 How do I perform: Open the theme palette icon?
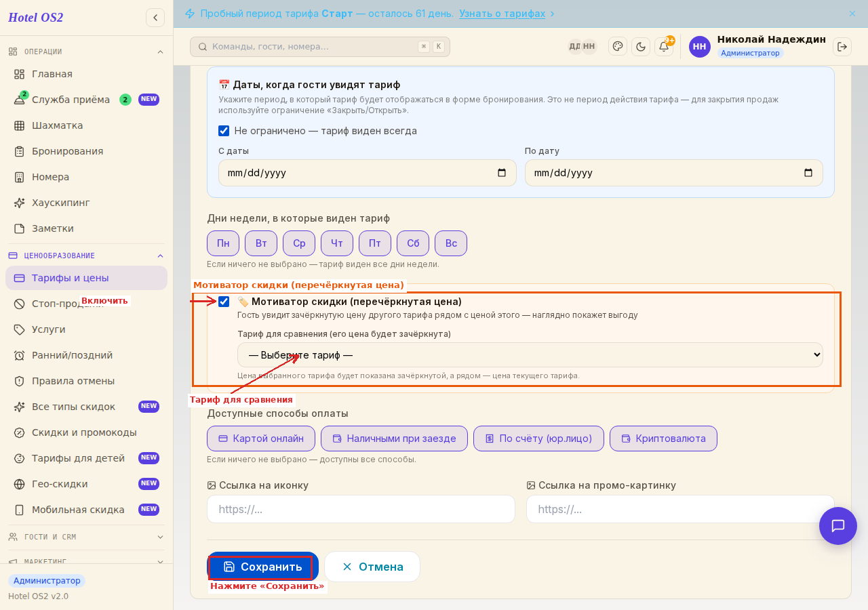618,46
